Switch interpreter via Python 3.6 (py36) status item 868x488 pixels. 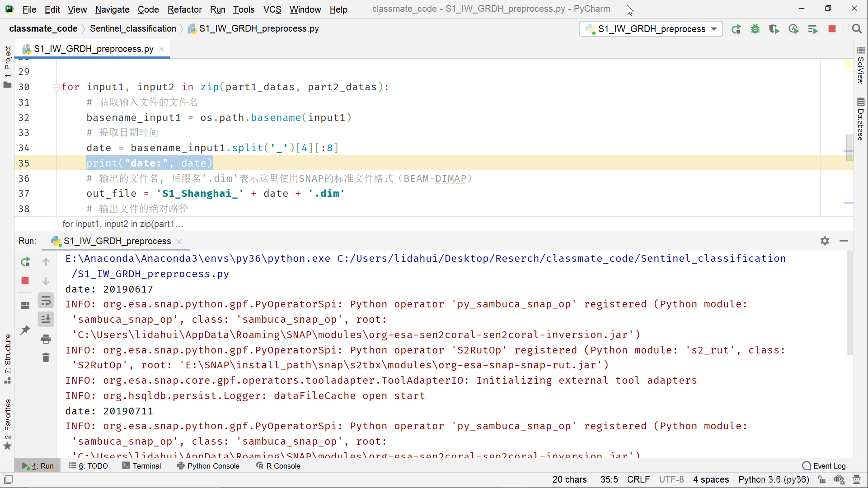[773, 479]
